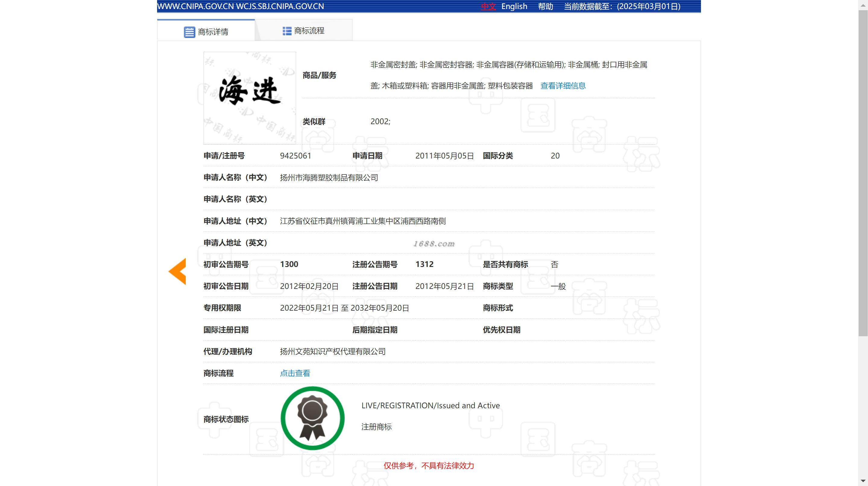Click the trademark details list icon
Image resolution: width=868 pixels, height=486 pixels.
tap(189, 32)
